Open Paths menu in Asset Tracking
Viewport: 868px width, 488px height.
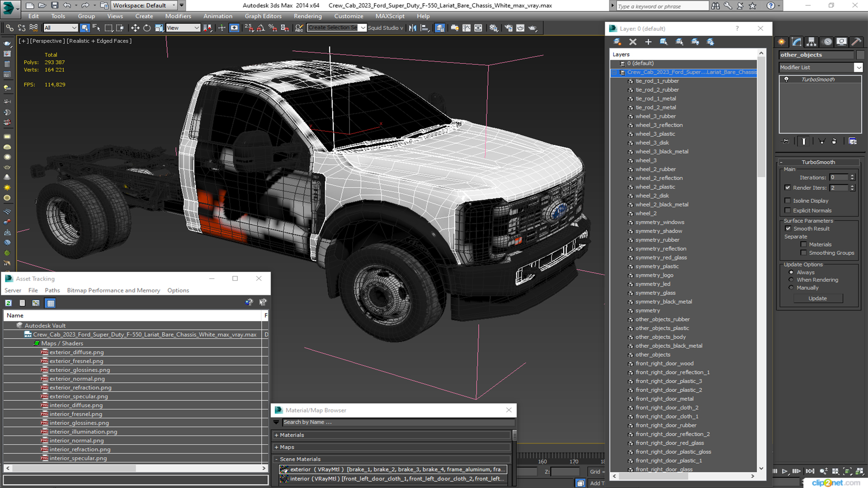(x=52, y=291)
